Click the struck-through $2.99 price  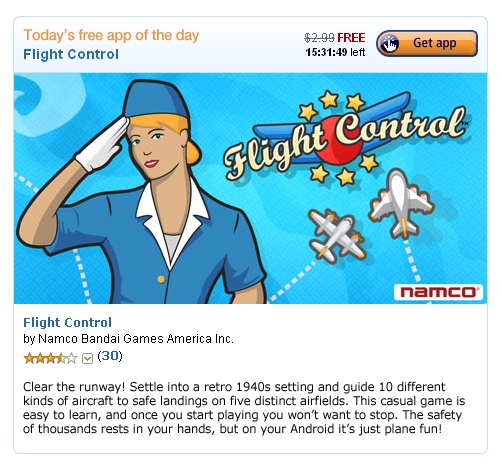point(319,38)
